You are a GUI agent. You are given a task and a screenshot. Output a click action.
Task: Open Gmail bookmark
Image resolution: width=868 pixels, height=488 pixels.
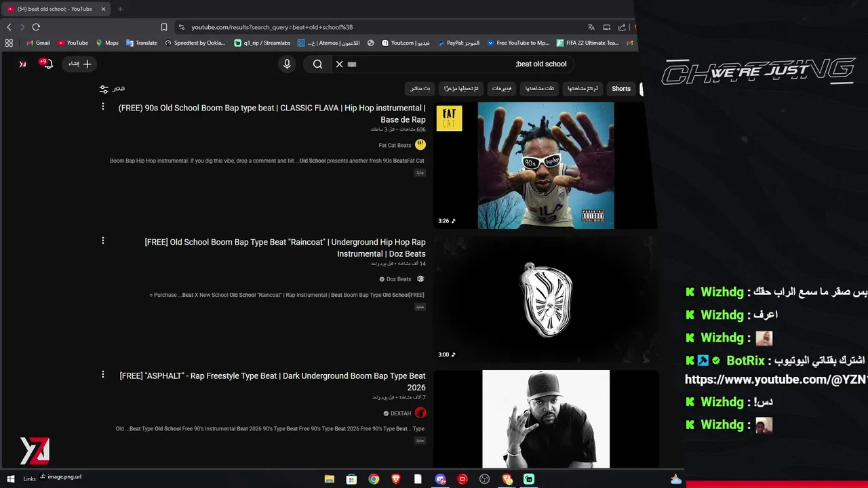coord(38,43)
